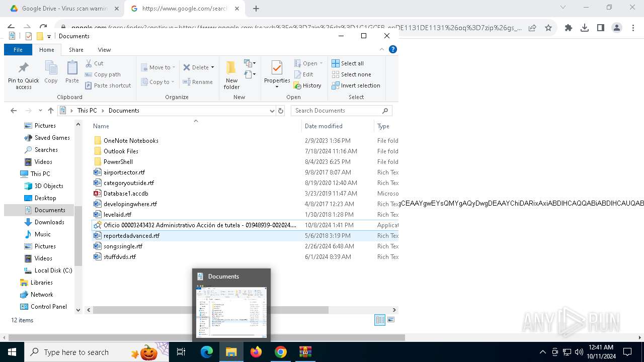The image size is (644, 362).
Task: Expand the Open button dropdown arrow
Action: (x=321, y=63)
